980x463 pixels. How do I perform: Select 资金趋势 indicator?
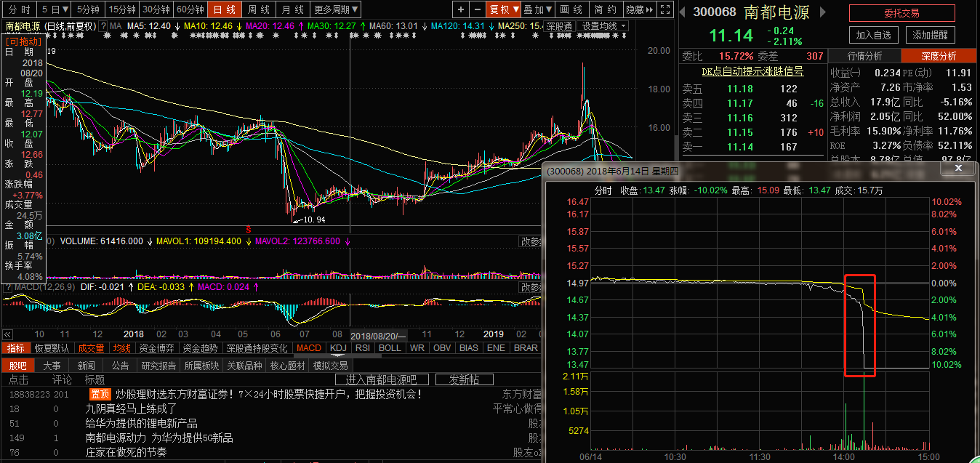(200, 348)
